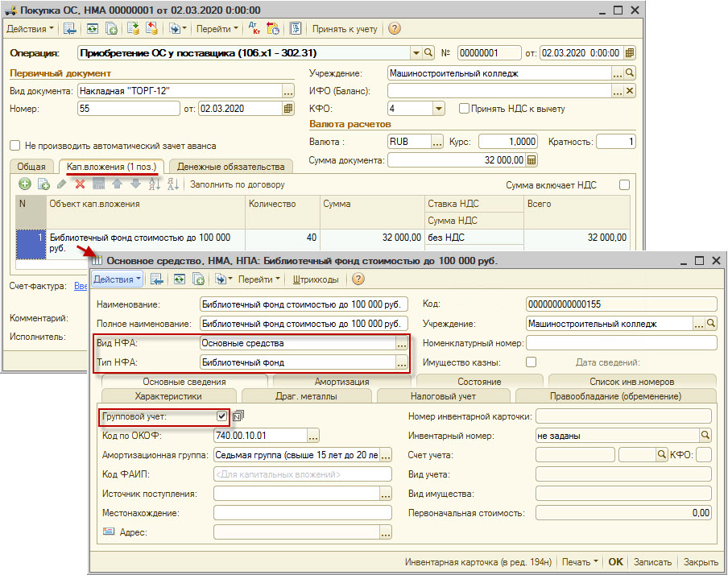This screenshot has width=728, height=575.
Task: Click the move row up arrow icon
Action: (x=117, y=184)
